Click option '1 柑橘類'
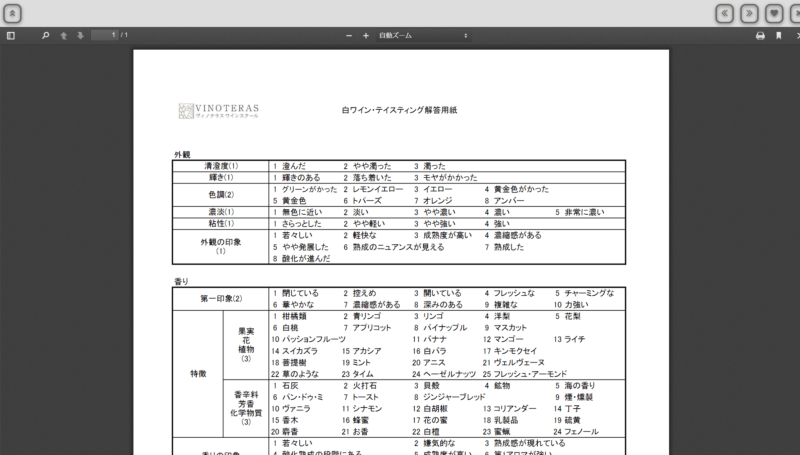The image size is (800, 455). (288, 316)
